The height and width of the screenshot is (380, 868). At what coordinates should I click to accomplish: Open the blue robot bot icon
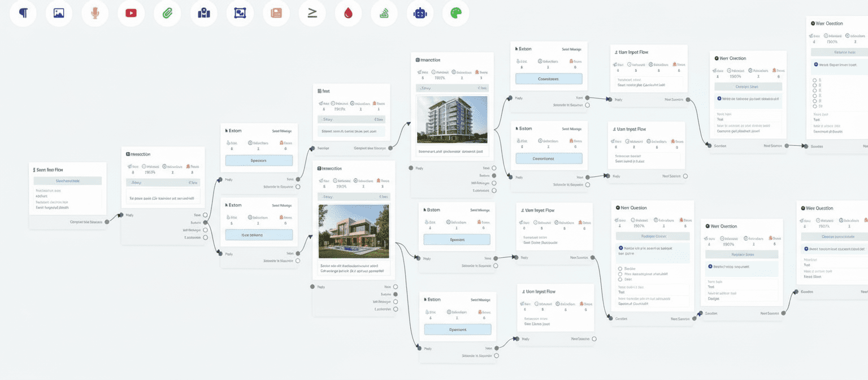pyautogui.click(x=420, y=13)
